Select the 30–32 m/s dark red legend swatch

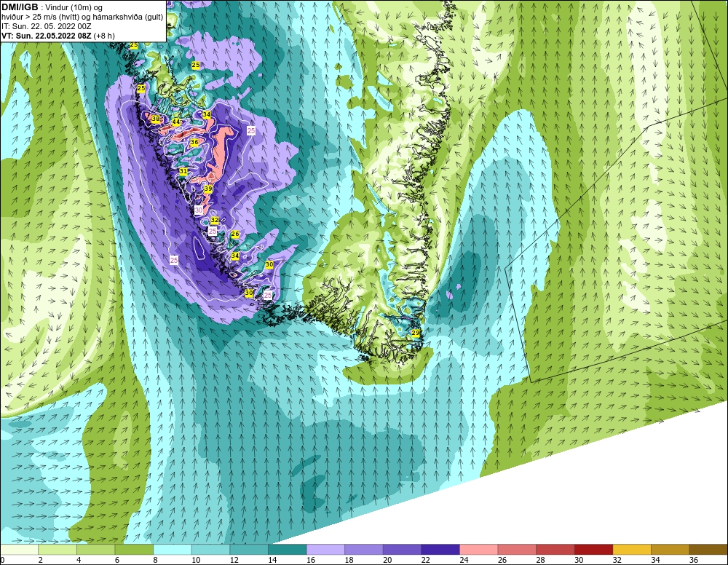click(x=593, y=550)
